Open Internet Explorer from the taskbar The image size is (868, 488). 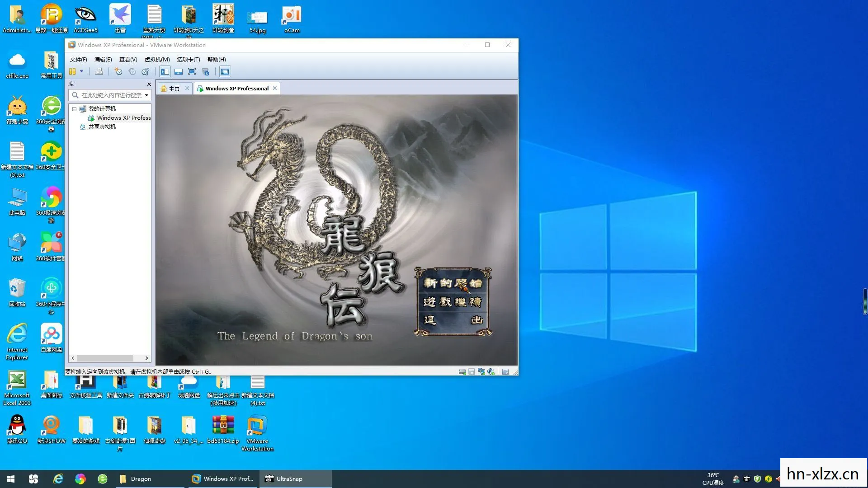point(58,479)
